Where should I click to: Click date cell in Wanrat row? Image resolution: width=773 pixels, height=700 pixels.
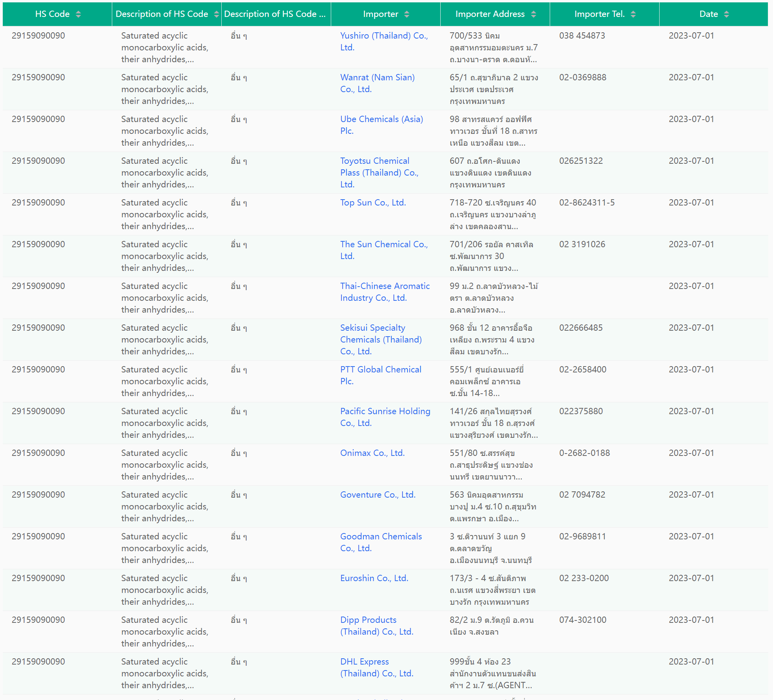coord(691,77)
